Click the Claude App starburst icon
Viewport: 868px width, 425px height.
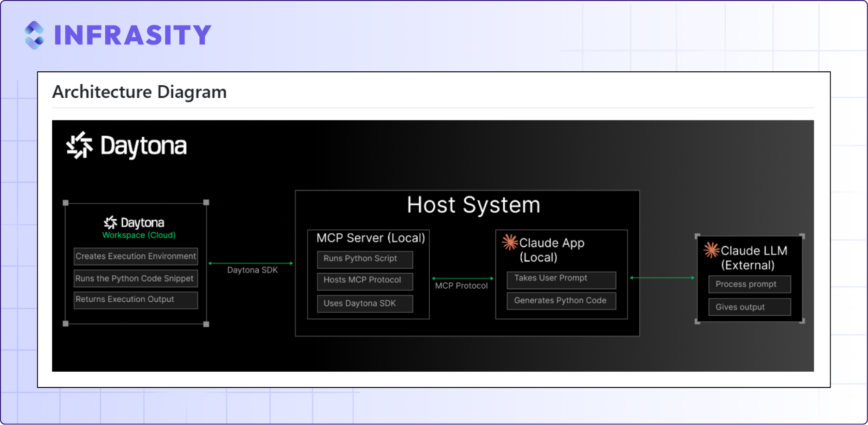(510, 242)
